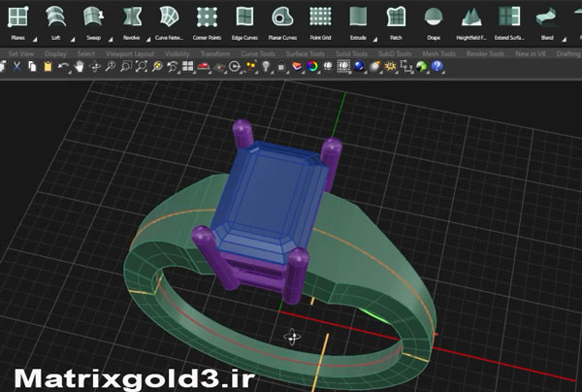Open the Render Tools tab

pos(485,53)
